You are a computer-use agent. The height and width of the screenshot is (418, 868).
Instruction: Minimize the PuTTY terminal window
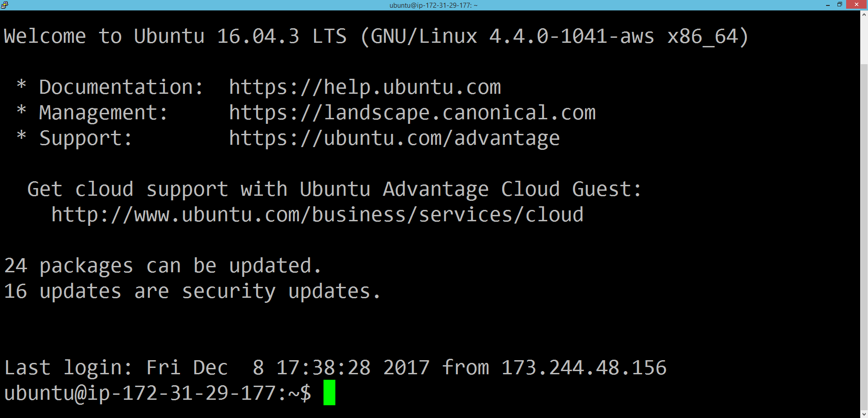coord(828,5)
